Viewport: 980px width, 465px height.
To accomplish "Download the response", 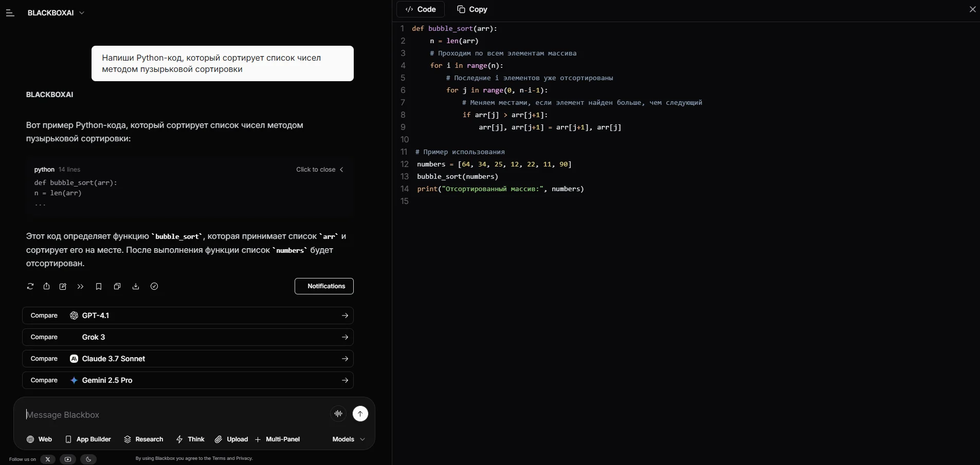I will pos(136,286).
